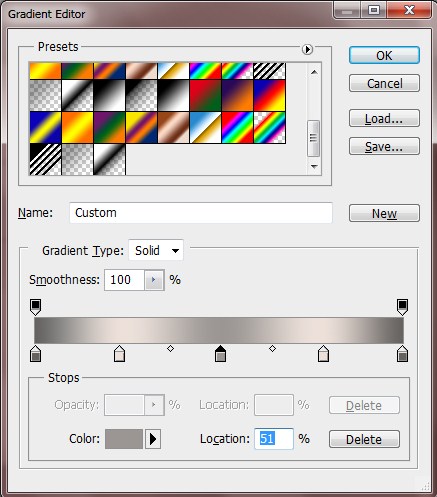Click the presets scrollbar down arrow
Screen dimensions: 437x497
point(314,166)
